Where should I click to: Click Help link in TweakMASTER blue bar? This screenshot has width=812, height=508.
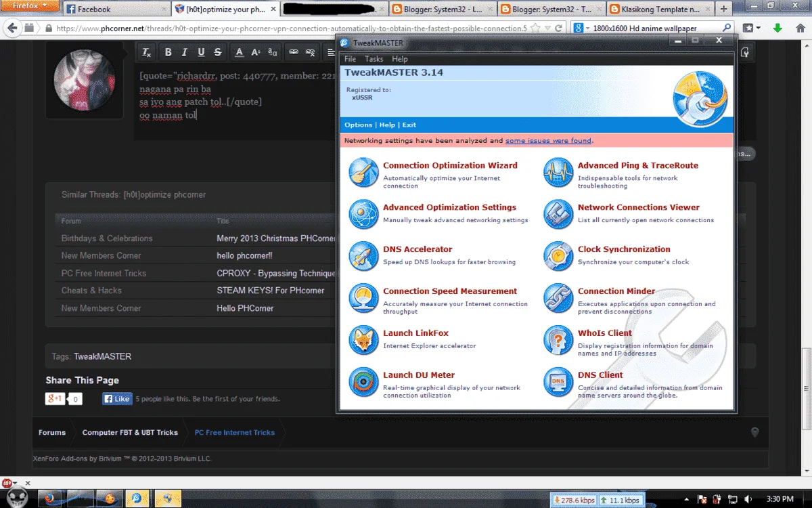387,125
